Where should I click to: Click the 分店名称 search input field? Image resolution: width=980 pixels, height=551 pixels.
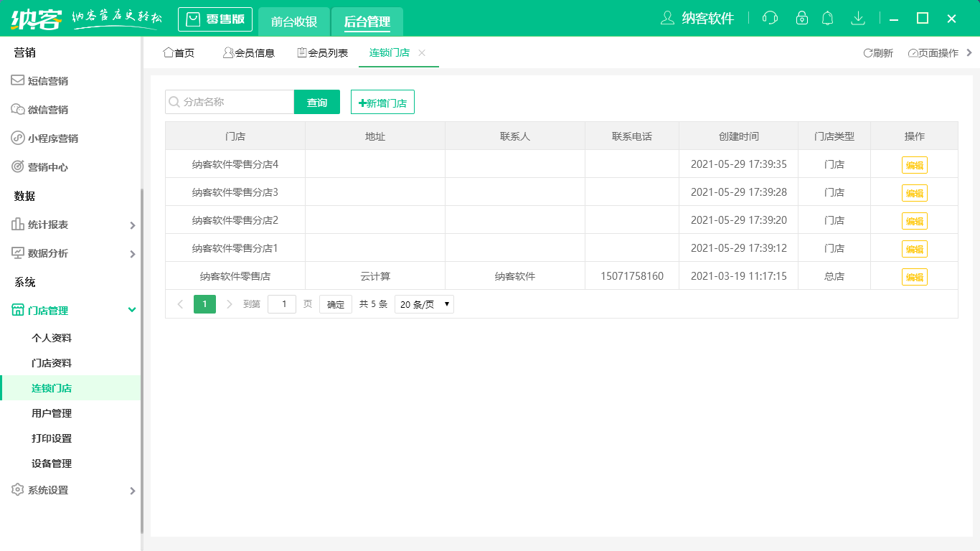click(230, 102)
